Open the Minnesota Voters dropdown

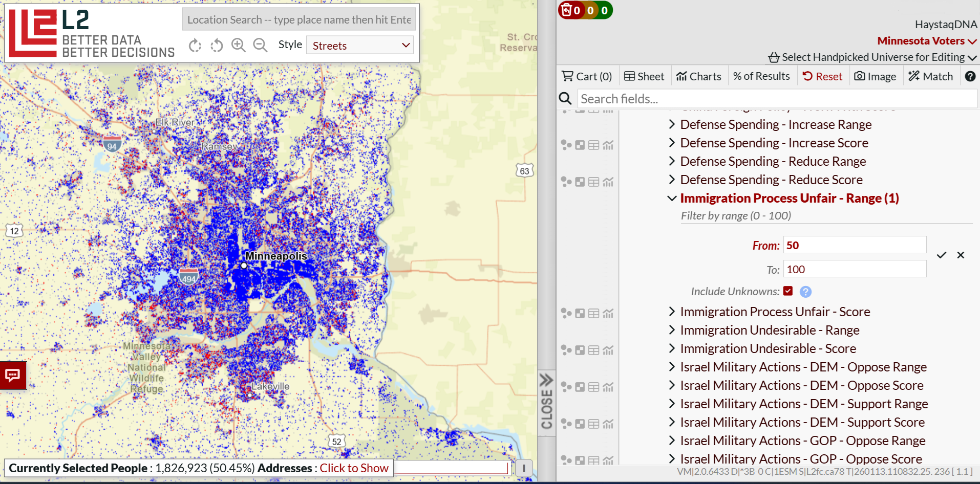[x=927, y=40]
